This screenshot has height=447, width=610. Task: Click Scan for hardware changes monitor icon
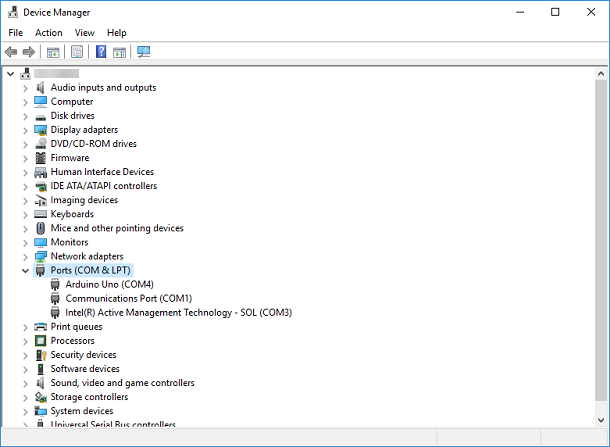tap(144, 52)
